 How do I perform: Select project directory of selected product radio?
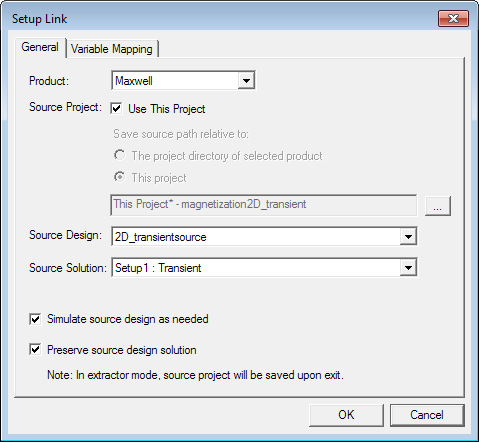[120, 155]
